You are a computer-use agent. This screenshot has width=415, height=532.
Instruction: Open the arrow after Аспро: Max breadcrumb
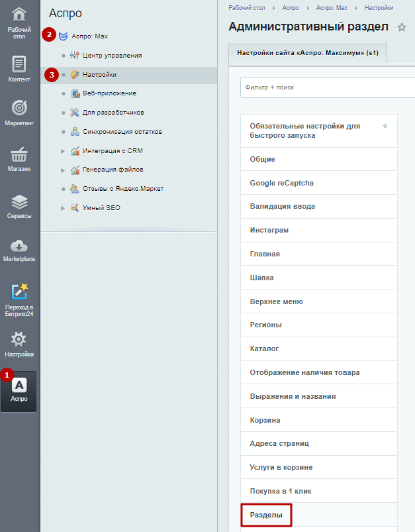pos(356,8)
